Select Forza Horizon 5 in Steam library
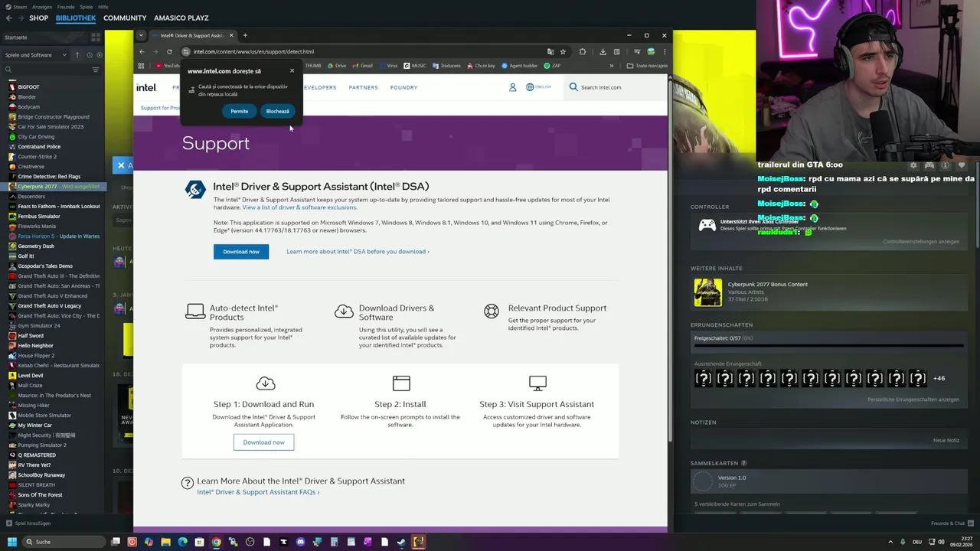The width and height of the screenshot is (980, 551). click(x=54, y=236)
